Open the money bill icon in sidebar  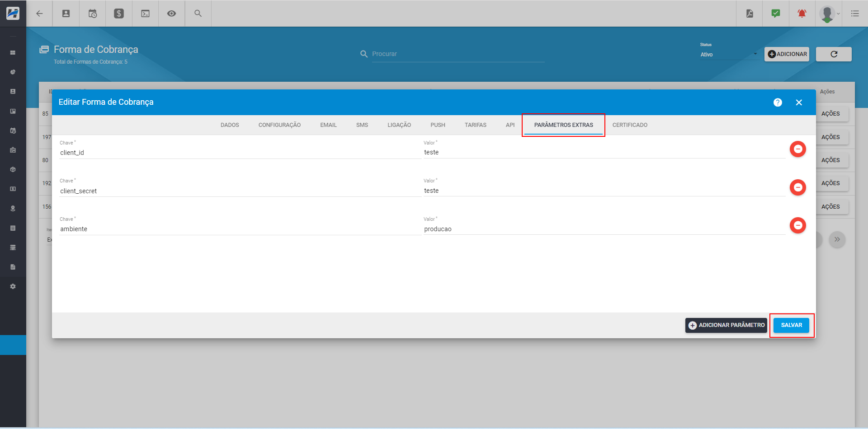tap(13, 189)
